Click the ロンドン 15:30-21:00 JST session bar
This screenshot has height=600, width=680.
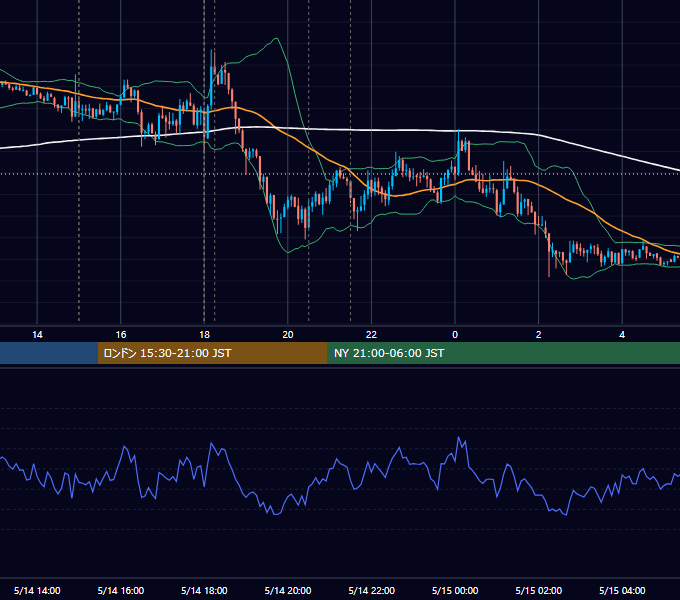[x=212, y=353]
